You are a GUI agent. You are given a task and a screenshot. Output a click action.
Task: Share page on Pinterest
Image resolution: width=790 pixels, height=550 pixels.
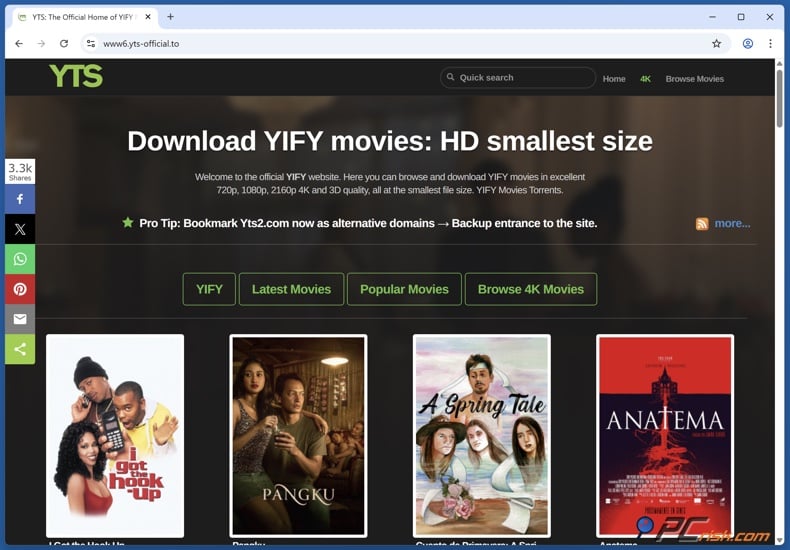(20, 289)
